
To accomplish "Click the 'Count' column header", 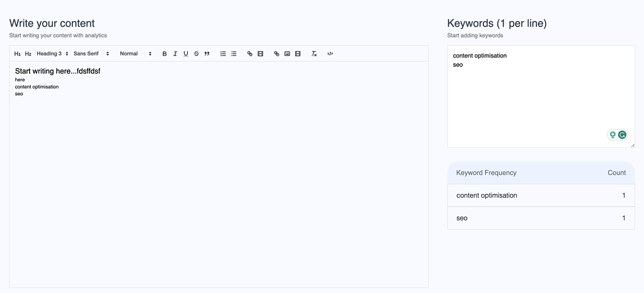I will [x=617, y=173].
